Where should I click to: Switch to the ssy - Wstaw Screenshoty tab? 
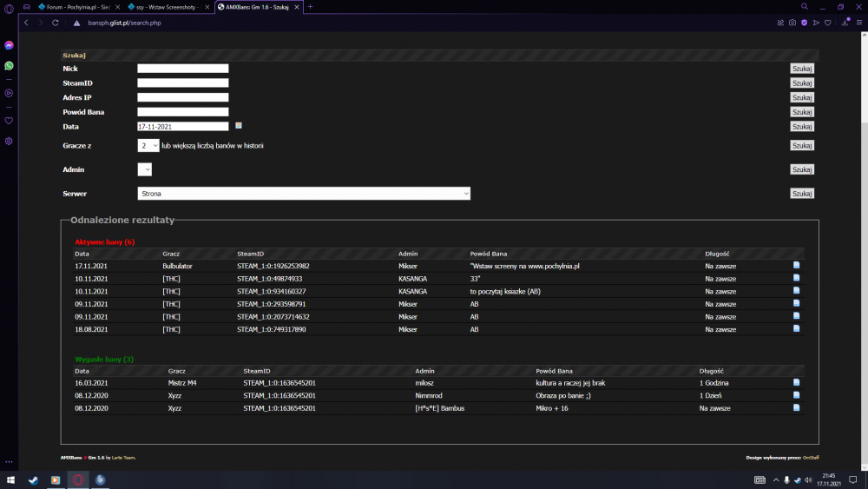point(168,6)
